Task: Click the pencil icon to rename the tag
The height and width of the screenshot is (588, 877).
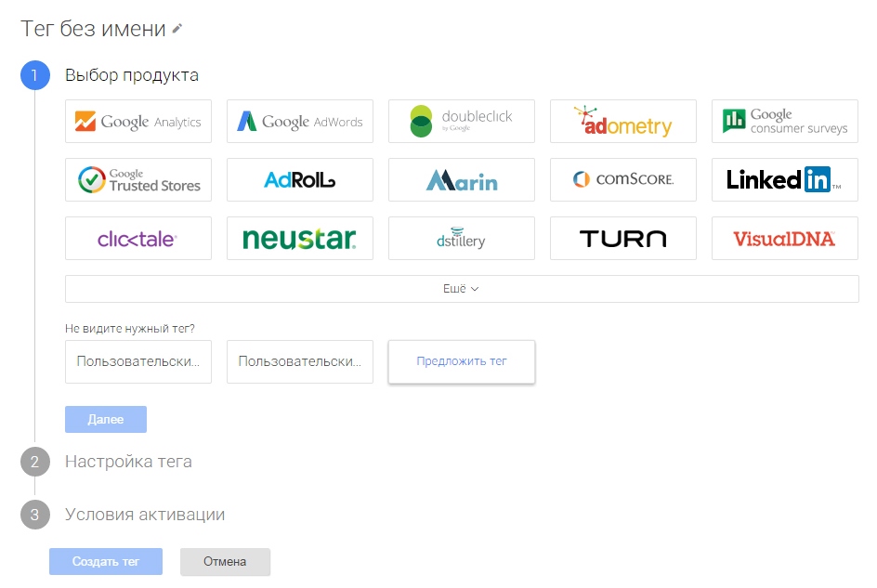Action: coord(177,29)
